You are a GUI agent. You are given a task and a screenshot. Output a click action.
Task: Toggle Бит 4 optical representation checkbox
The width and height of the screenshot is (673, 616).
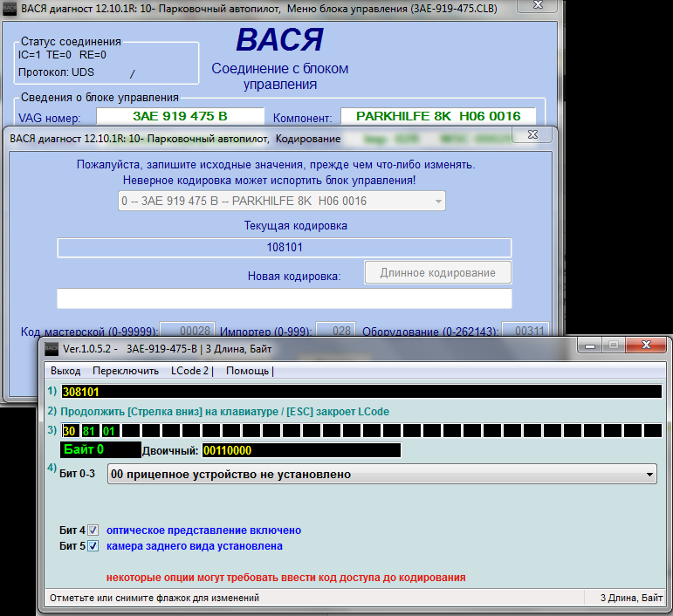point(93,530)
